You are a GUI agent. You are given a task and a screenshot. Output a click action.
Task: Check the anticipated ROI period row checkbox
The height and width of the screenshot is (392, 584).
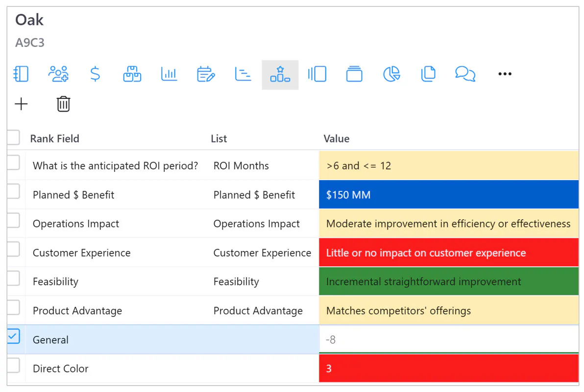click(x=13, y=162)
